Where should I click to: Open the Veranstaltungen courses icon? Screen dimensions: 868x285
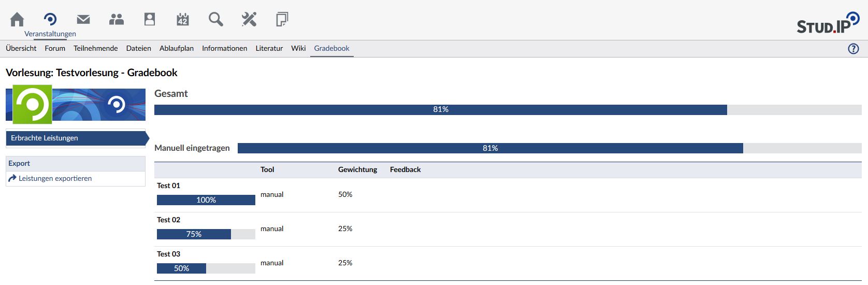(x=50, y=20)
